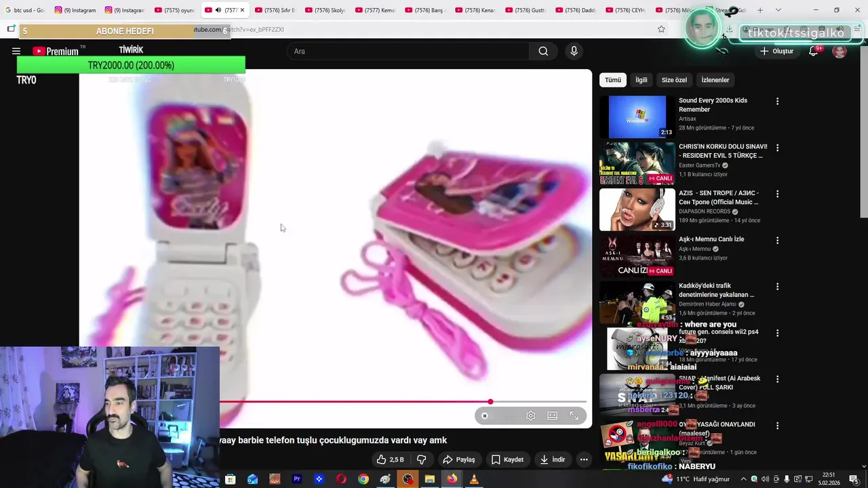Open Sound Every 2000s Kids thumbnail
Viewport: 868px width, 488px height.
[637, 117]
